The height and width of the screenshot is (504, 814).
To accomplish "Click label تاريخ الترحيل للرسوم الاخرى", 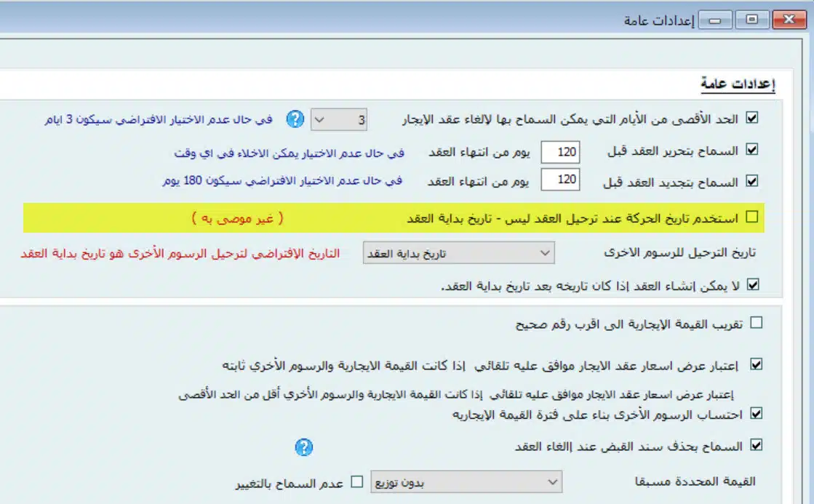I will [679, 253].
